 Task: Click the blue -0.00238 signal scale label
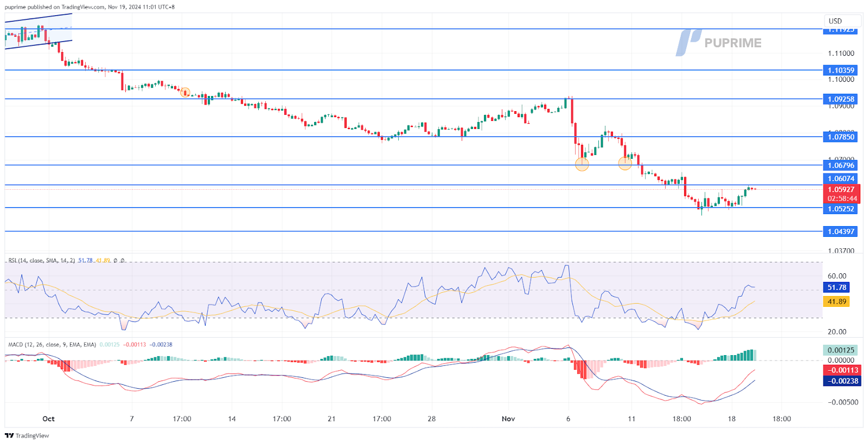[x=842, y=381]
